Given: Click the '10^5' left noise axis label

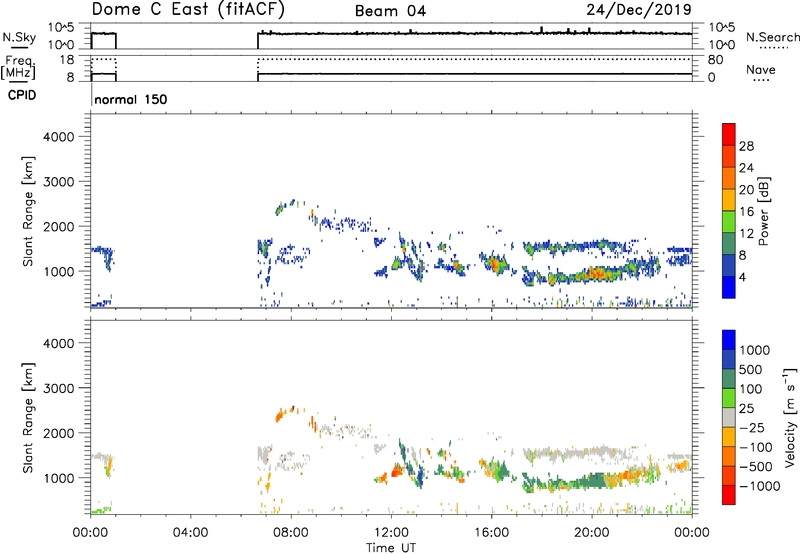Looking at the screenshot, I should pos(61,28).
